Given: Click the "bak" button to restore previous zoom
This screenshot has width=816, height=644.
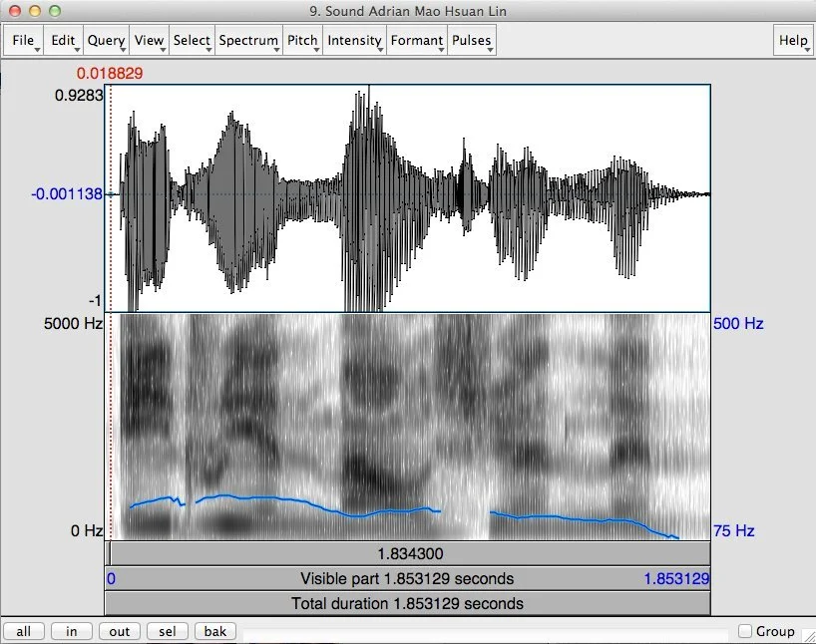Looking at the screenshot, I should point(214,630).
